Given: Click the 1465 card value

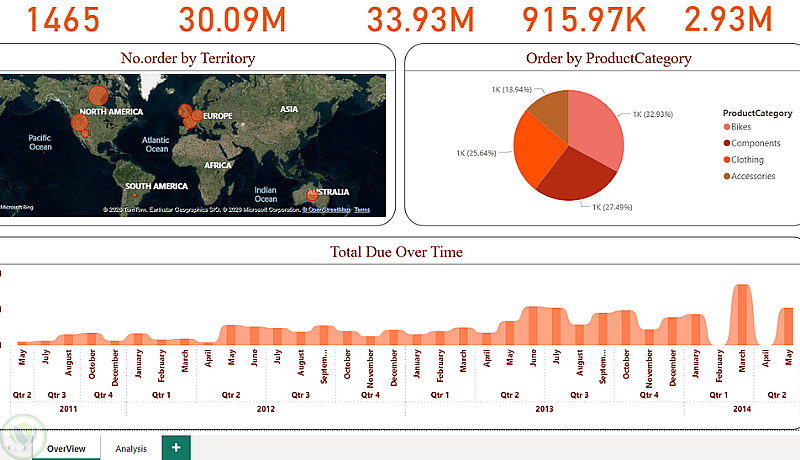Looking at the screenshot, I should tap(63, 19).
